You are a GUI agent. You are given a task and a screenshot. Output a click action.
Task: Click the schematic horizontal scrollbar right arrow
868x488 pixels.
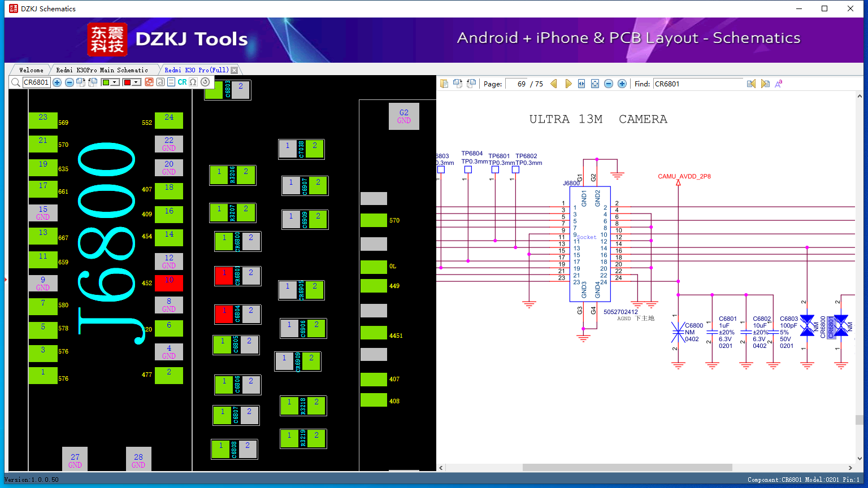tap(850, 468)
